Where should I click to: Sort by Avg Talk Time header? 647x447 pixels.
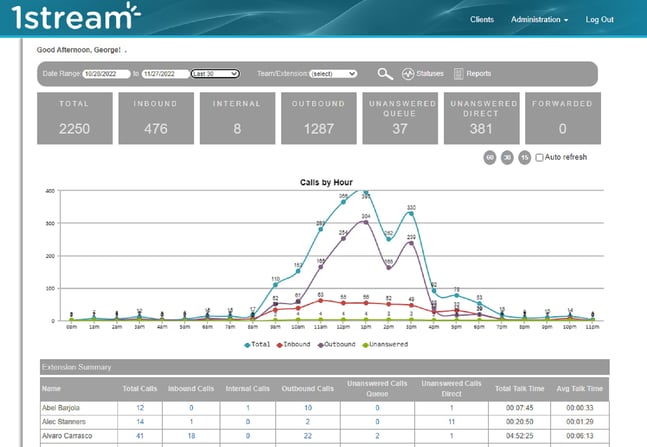(579, 389)
